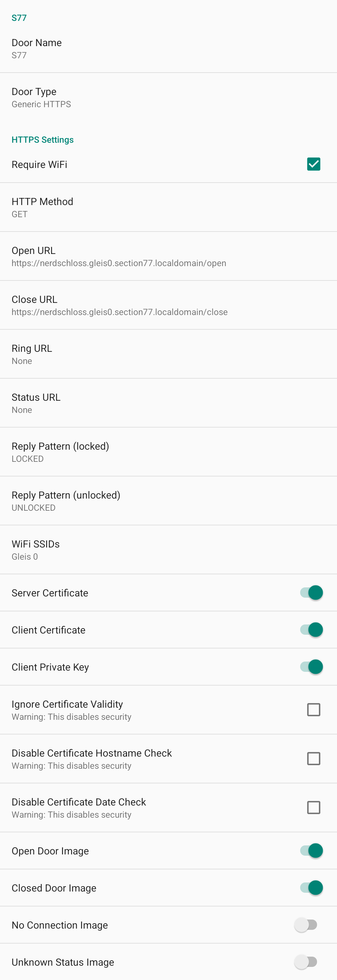
Task: Open the WiFi SSIDs setting
Action: tap(168, 549)
